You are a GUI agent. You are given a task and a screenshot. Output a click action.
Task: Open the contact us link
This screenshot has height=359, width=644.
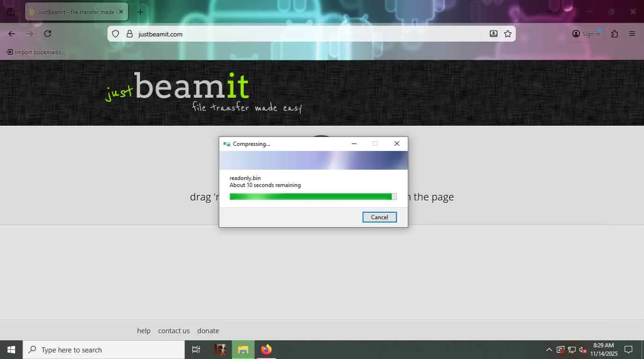click(x=174, y=331)
